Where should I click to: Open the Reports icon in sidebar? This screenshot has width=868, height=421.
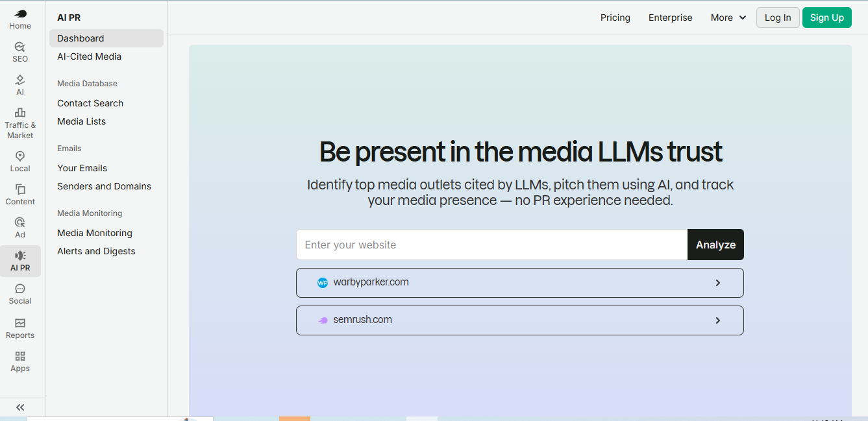[x=20, y=323]
